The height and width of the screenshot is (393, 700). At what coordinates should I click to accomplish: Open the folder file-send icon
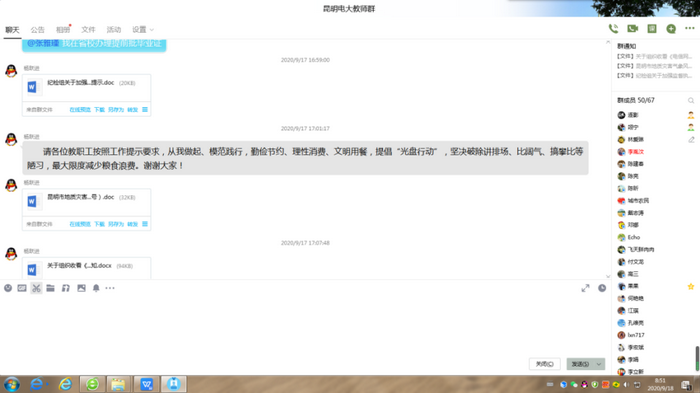(x=50, y=288)
